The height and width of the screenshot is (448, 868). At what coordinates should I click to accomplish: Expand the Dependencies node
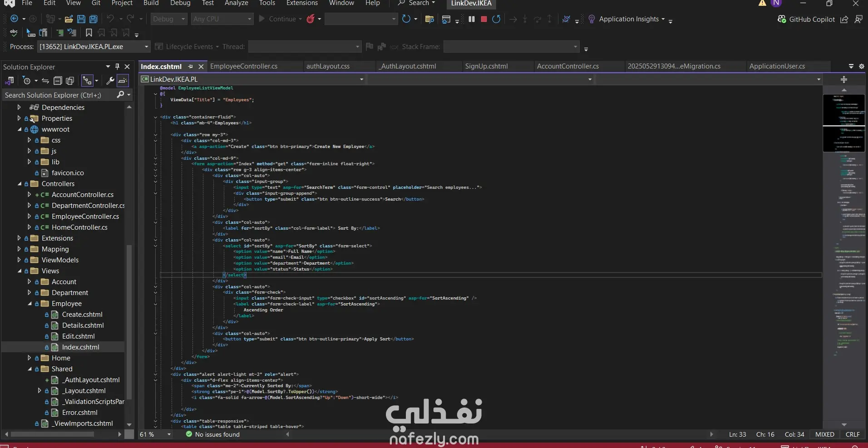coord(19,108)
